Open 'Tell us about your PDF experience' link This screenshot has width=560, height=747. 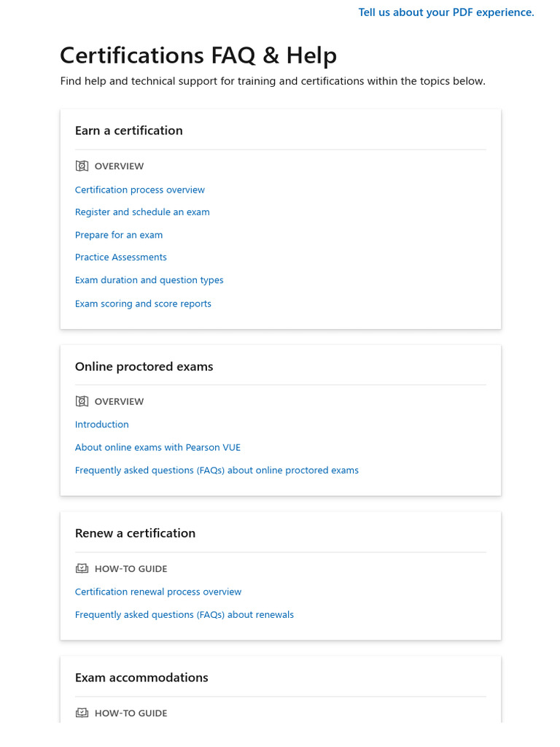[446, 12]
